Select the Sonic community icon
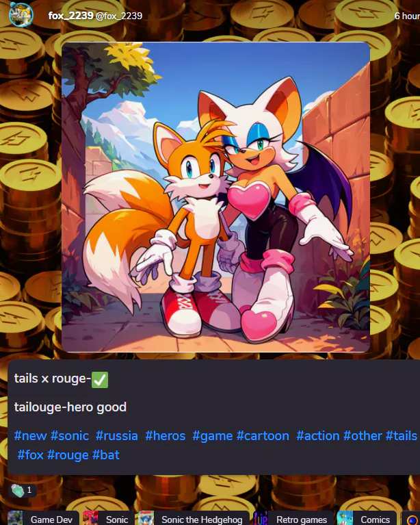Image resolution: width=420 pixels, height=525 pixels. coord(90,518)
